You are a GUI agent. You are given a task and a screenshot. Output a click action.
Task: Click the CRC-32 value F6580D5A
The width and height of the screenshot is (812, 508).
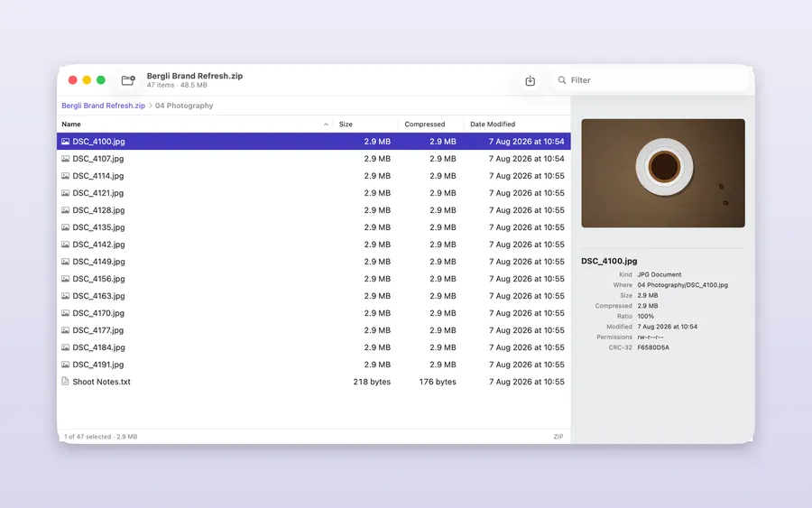(x=653, y=347)
